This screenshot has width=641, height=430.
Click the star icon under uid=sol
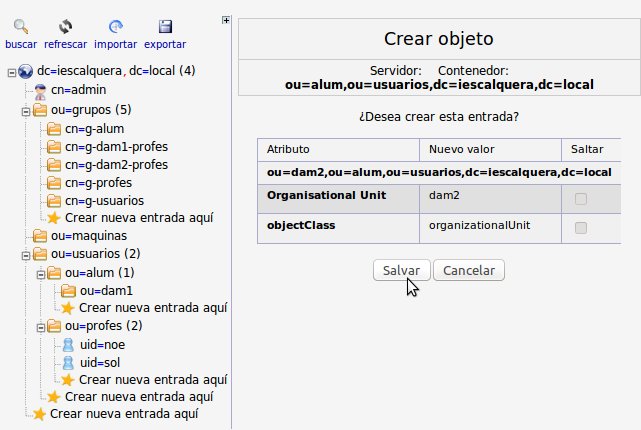[x=68, y=380]
